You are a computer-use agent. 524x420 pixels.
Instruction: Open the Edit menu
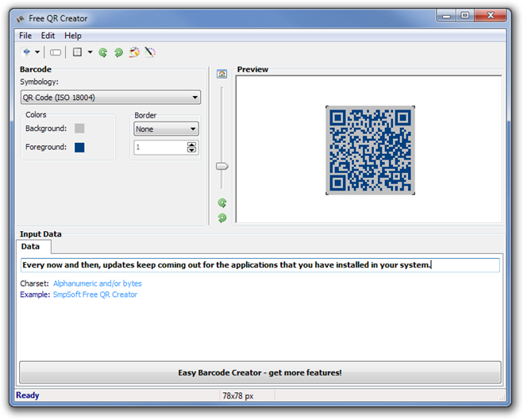[48, 36]
